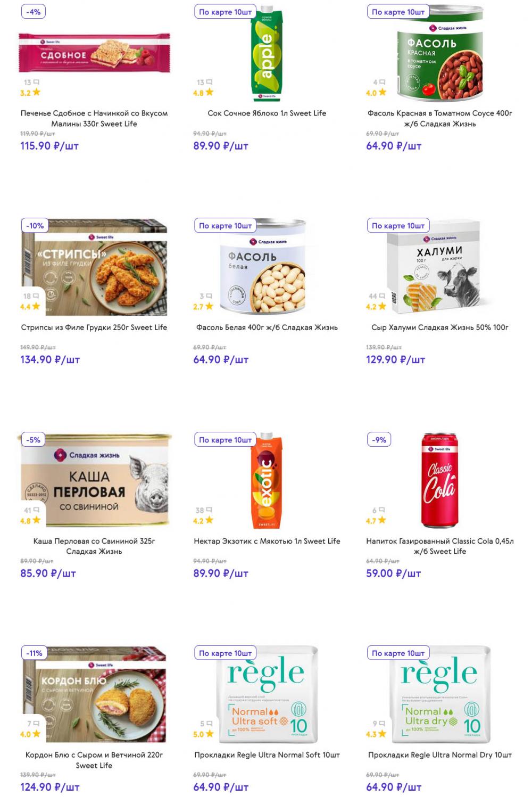This screenshot has width=532, height=804.
Task: Click the -4% discount badge
Action: click(x=34, y=12)
